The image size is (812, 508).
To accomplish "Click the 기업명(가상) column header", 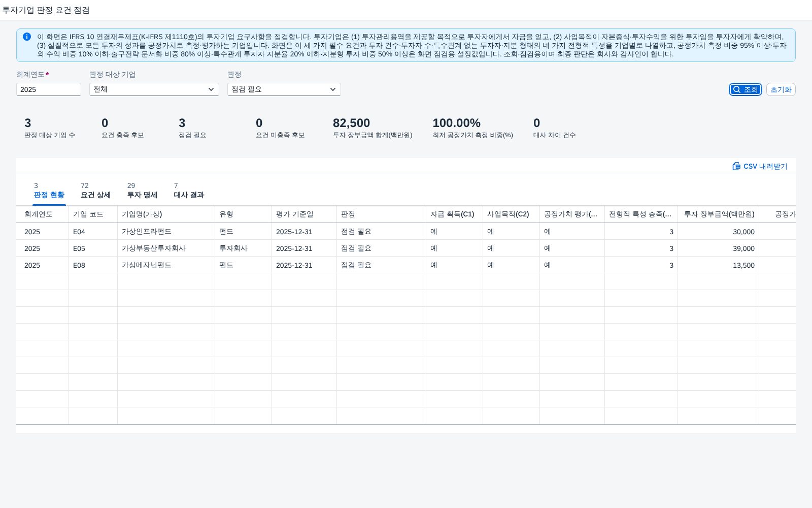I will pos(166,214).
